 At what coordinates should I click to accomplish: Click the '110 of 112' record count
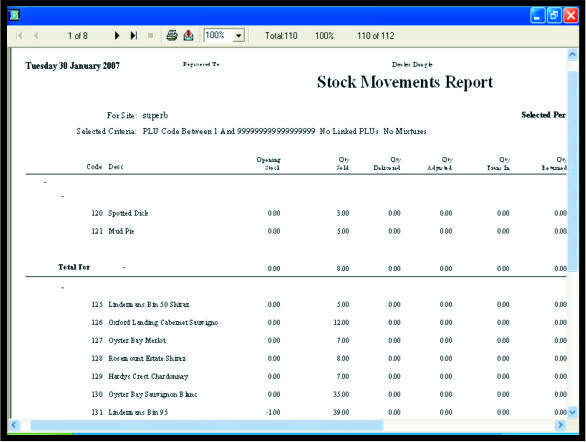(376, 36)
